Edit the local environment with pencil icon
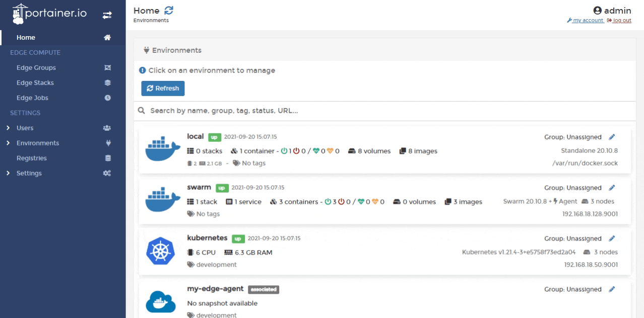 pyautogui.click(x=612, y=137)
